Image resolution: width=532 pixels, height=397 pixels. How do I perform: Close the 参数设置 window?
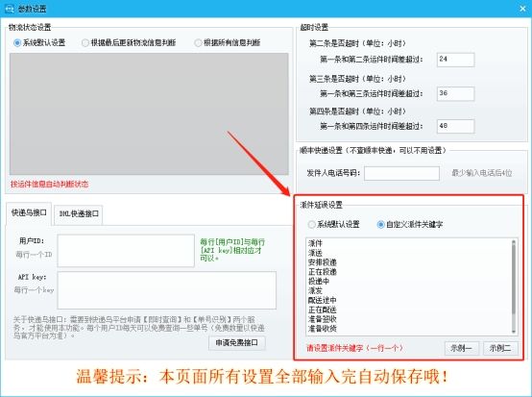522,9
